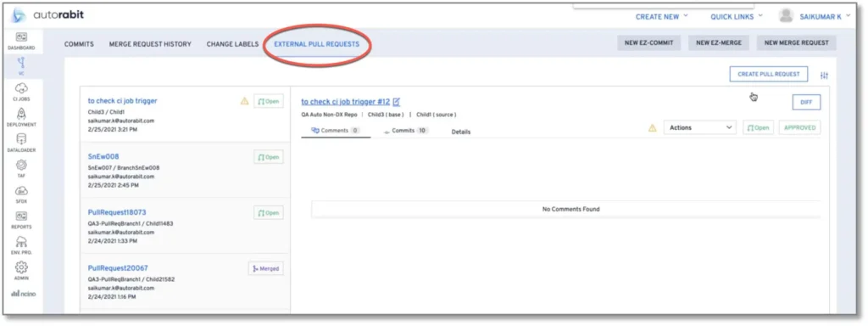Open Merge Request History tab

[150, 44]
